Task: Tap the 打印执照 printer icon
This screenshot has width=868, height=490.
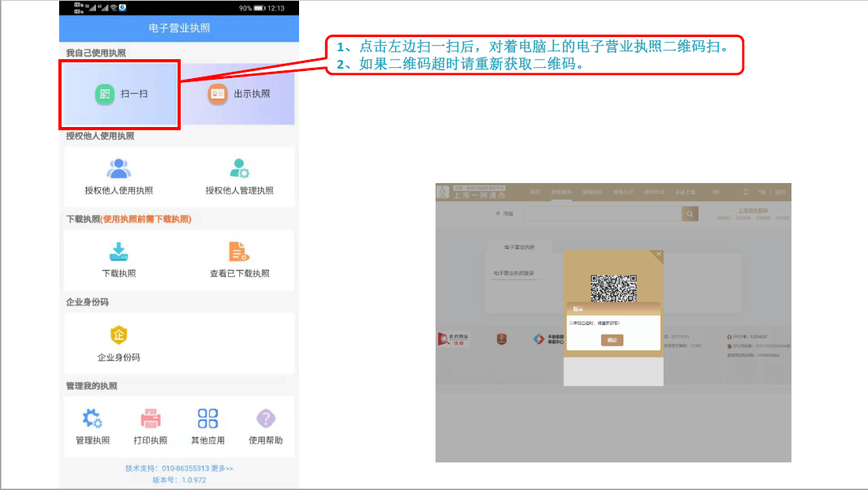Action: pyautogui.click(x=150, y=418)
